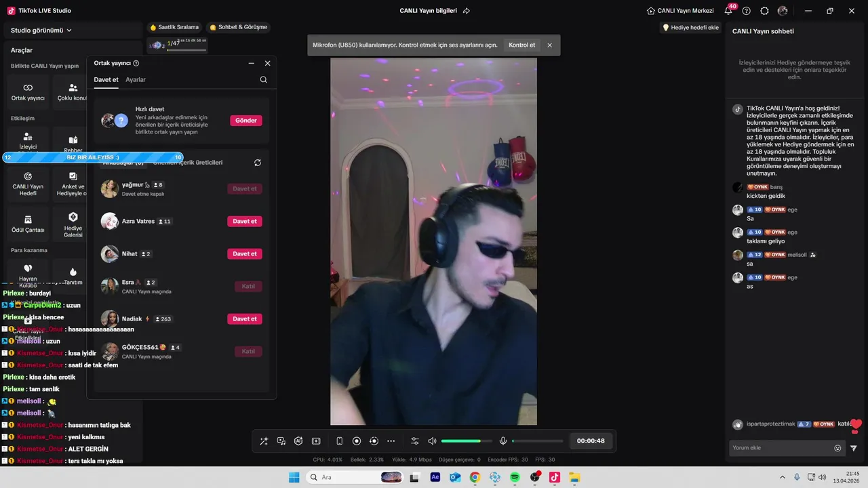The image size is (868, 488).
Task: Open Spotify from the taskbar
Action: tap(515, 477)
